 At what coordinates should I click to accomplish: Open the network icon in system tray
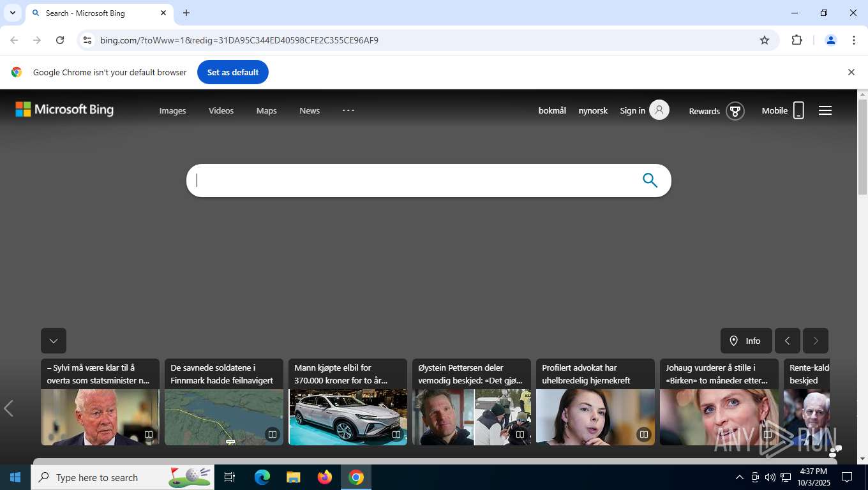786,477
